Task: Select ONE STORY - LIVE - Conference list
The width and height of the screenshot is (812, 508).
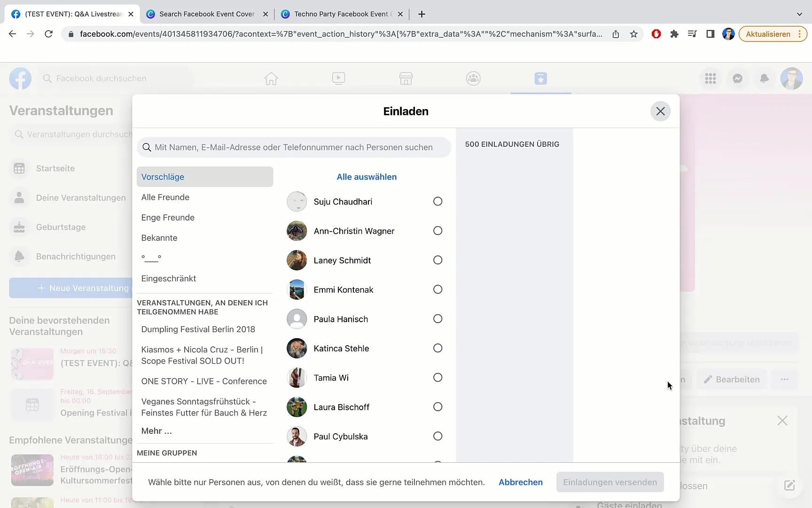Action: pyautogui.click(x=205, y=381)
